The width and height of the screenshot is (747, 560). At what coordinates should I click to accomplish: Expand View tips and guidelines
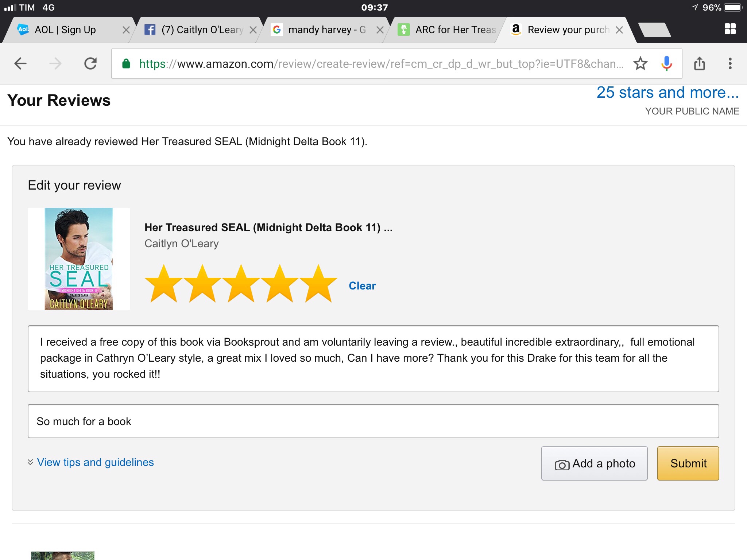[95, 462]
